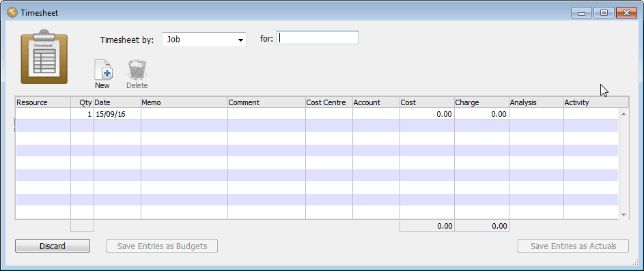Viewport: 644px width, 271px height.
Task: Click the Timesheet clipboard icon
Action: tap(44, 57)
